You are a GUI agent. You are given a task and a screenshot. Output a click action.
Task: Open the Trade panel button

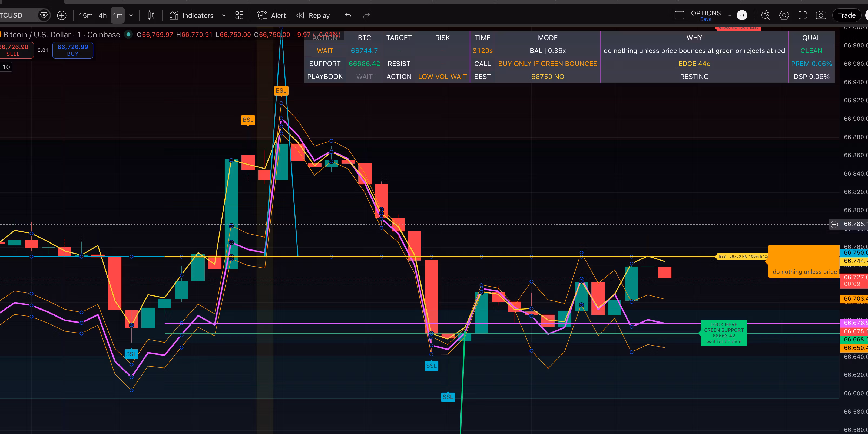coord(846,15)
